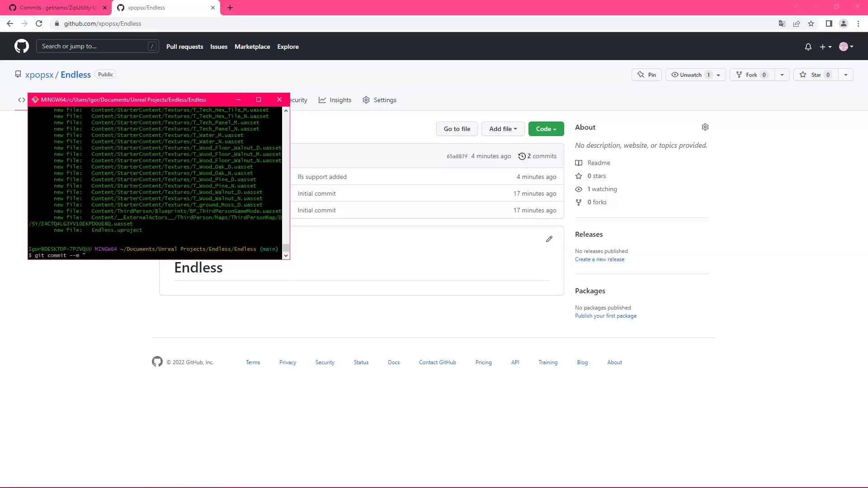Bookmark this page with star icon
868x488 pixels.
pos(811,23)
